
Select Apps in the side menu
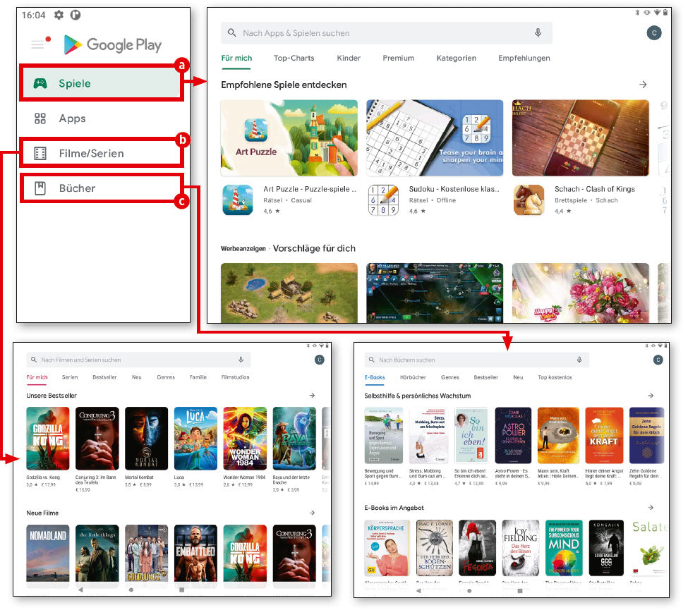[72, 118]
